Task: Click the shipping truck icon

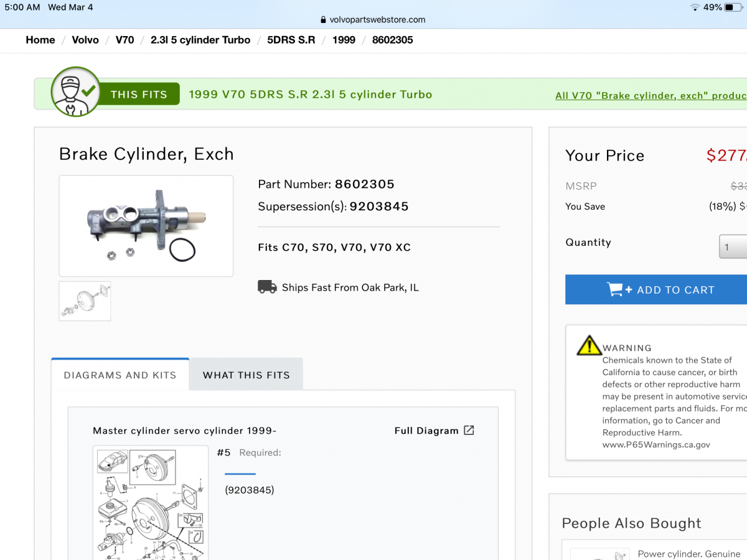Action: 267,287
